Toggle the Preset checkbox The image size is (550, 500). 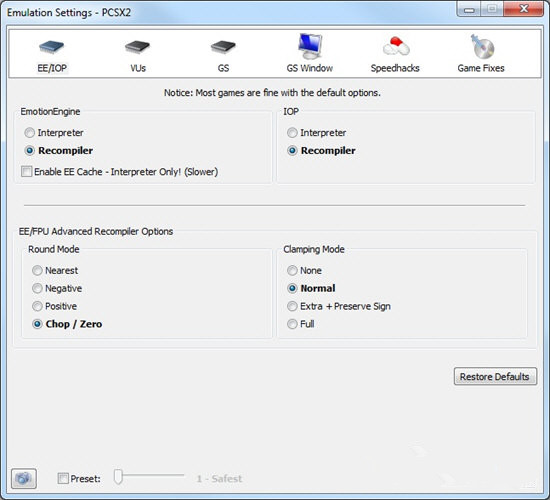[63, 478]
